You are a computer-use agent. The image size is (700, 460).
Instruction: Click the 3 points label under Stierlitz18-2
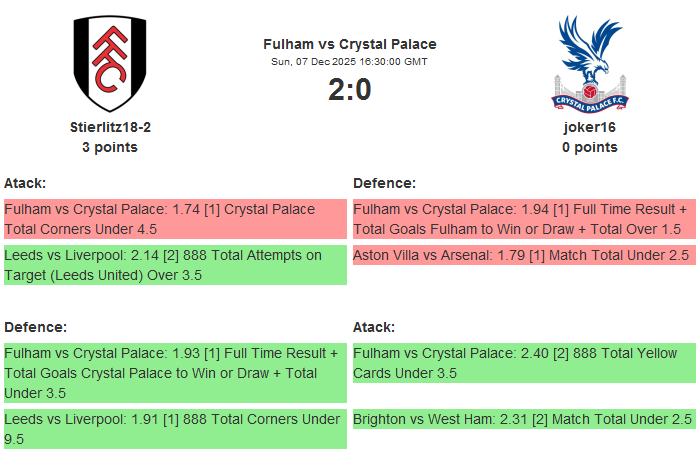tap(110, 147)
